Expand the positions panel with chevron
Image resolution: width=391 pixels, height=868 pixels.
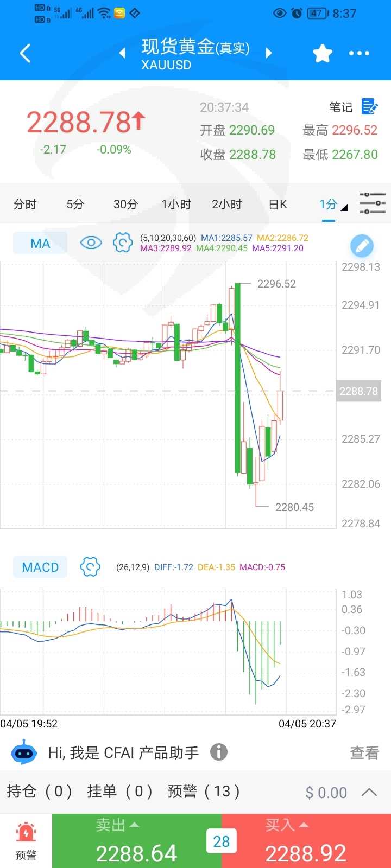point(369,792)
